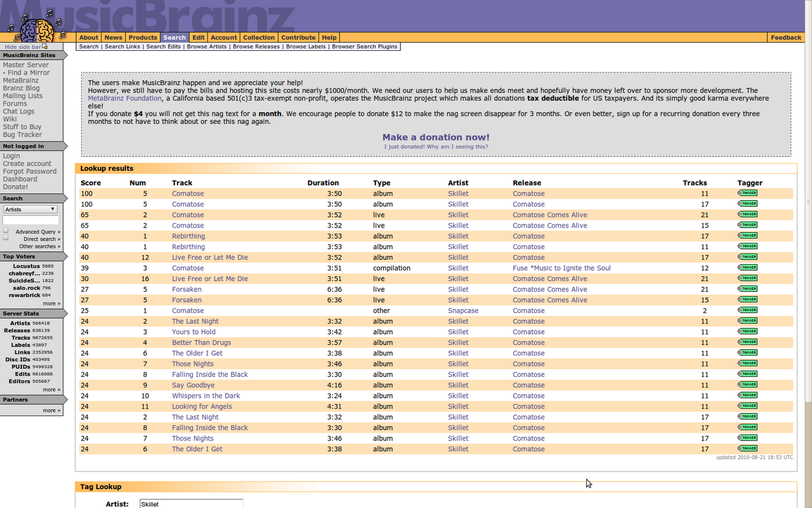812x508 pixels.
Task: Click Browser Search Plugins link
Action: pyautogui.click(x=364, y=47)
